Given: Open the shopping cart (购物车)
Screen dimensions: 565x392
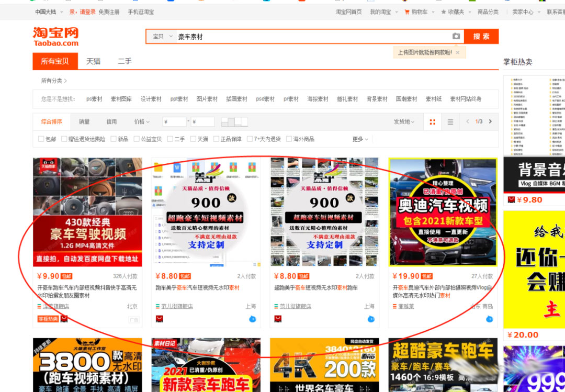Looking at the screenshot, I should (416, 12).
